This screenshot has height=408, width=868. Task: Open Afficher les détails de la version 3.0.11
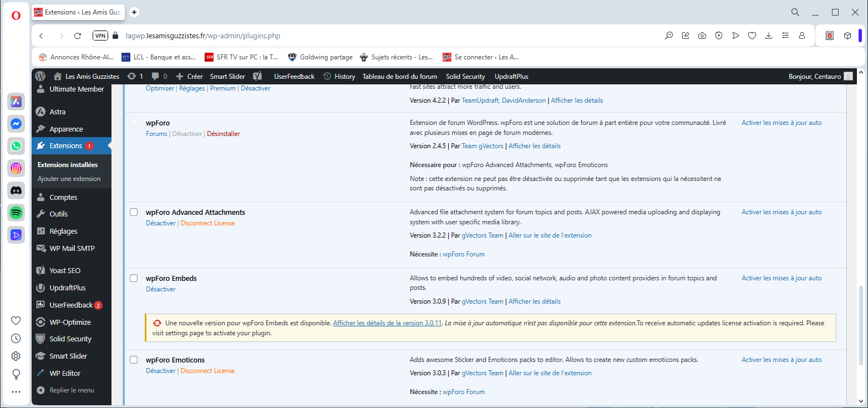coord(387,323)
